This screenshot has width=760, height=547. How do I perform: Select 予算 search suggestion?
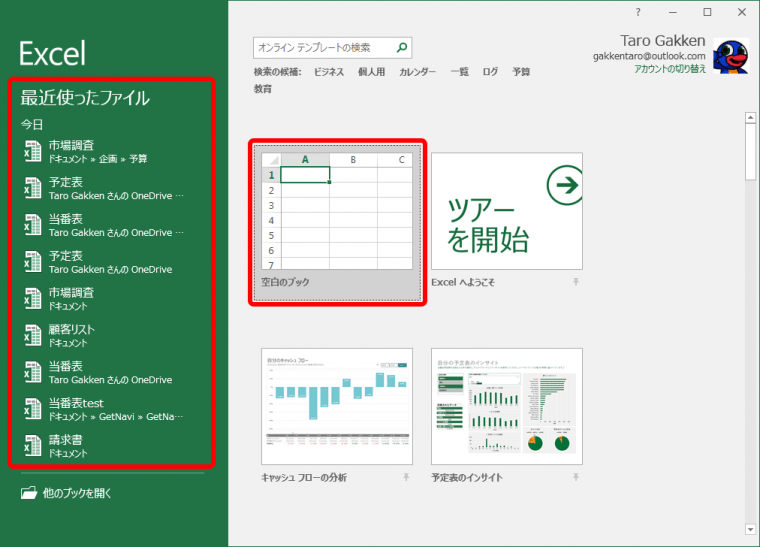click(521, 72)
